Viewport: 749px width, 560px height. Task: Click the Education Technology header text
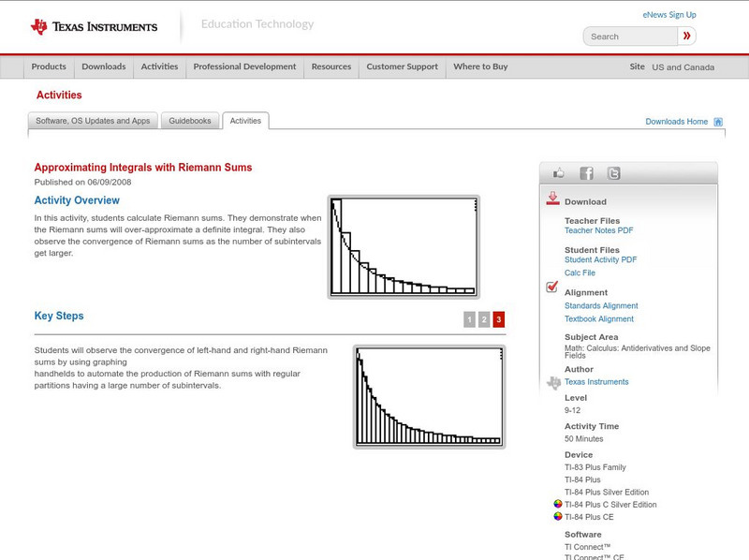[257, 24]
